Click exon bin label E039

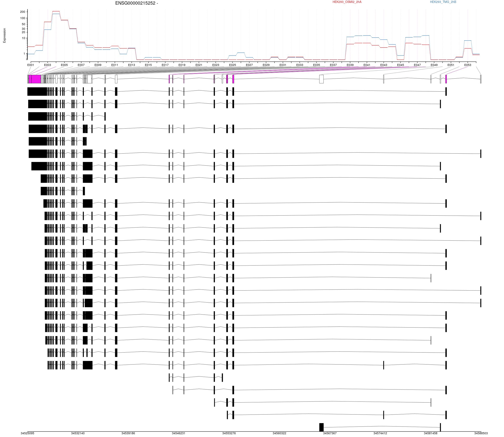(350, 65)
